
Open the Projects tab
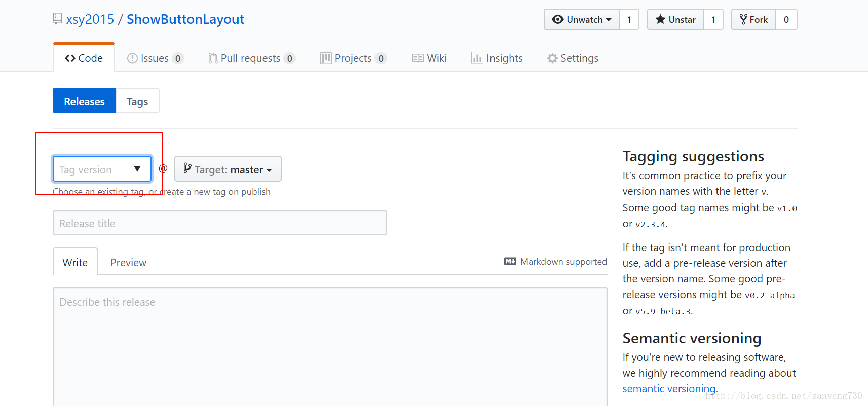354,58
